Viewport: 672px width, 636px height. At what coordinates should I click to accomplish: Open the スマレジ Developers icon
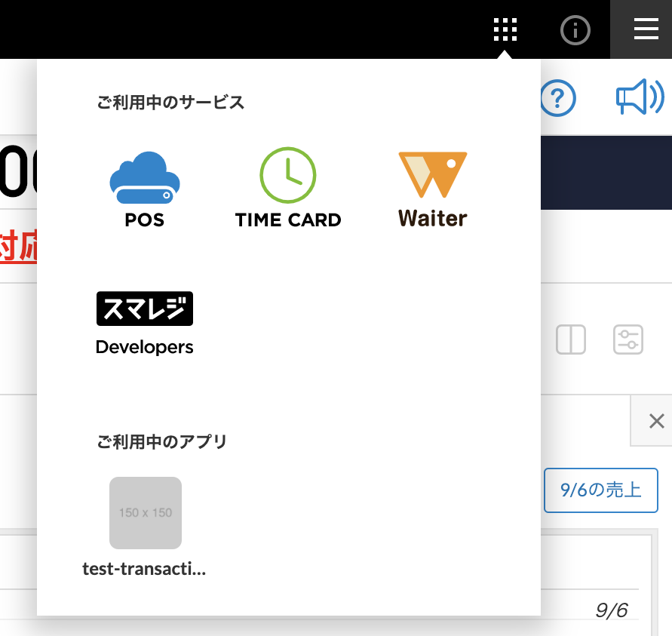point(144,308)
